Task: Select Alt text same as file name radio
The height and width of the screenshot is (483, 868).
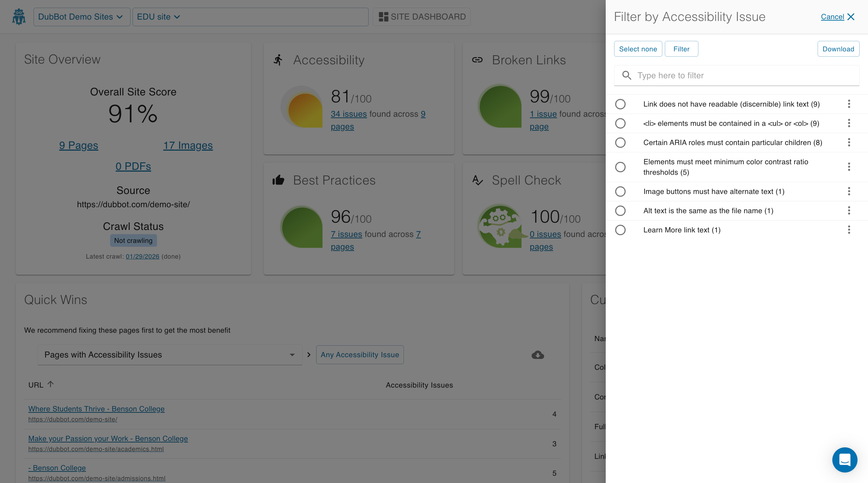Action: coord(620,211)
